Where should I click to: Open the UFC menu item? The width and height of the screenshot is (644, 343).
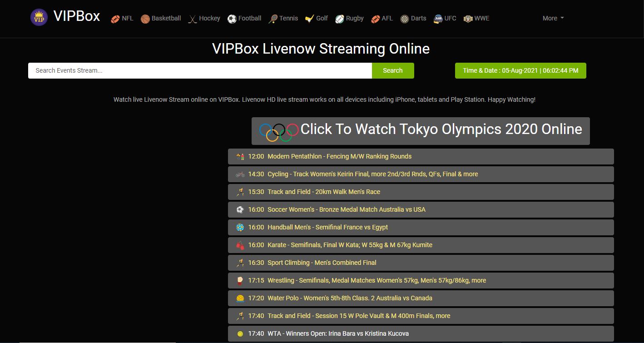click(445, 19)
